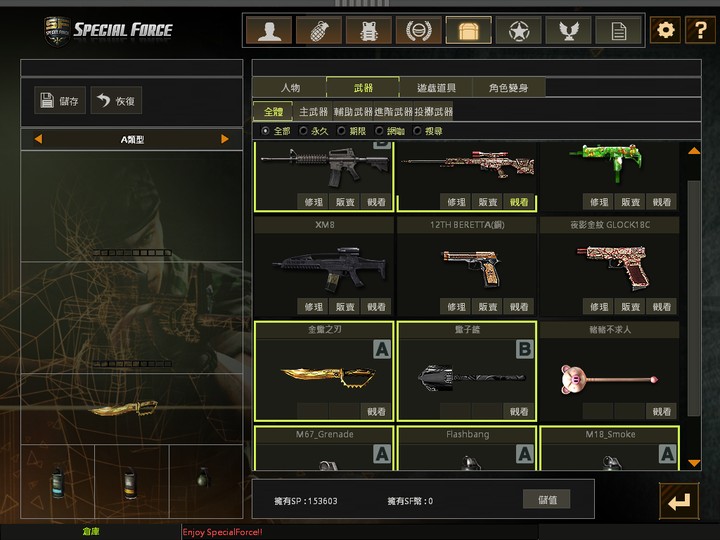Click the return arrow back icon
The width and height of the screenshot is (720, 540).
tap(680, 501)
